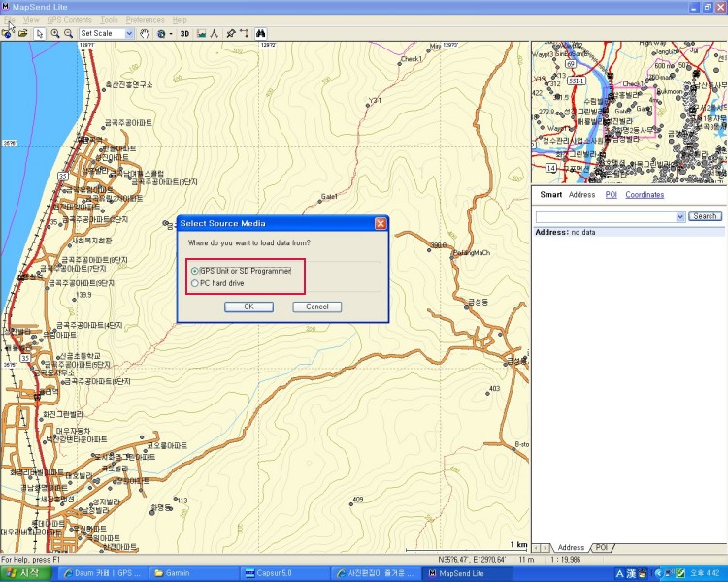Click the overview mini-map thumbnail
This screenshot has height=582, width=728.
[629, 113]
